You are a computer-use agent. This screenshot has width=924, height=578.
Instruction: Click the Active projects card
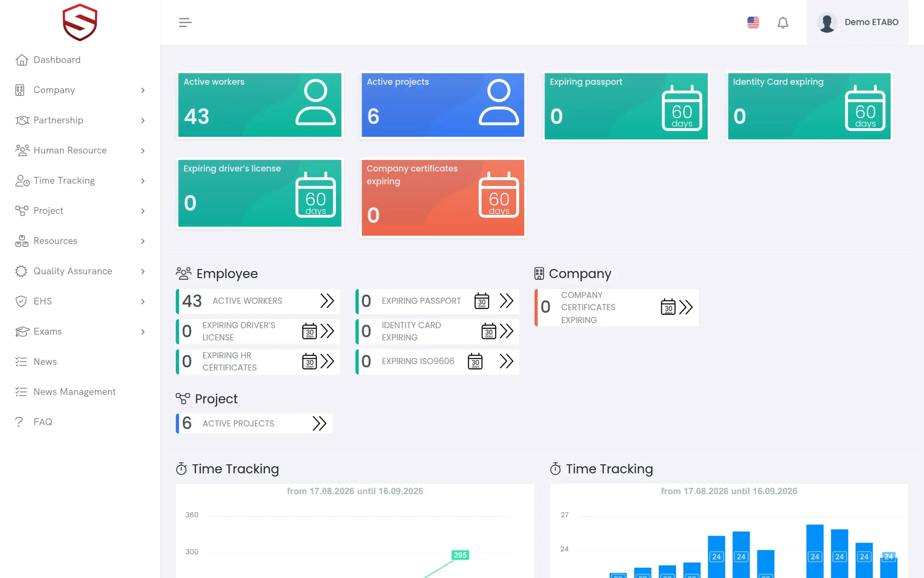[443, 105]
